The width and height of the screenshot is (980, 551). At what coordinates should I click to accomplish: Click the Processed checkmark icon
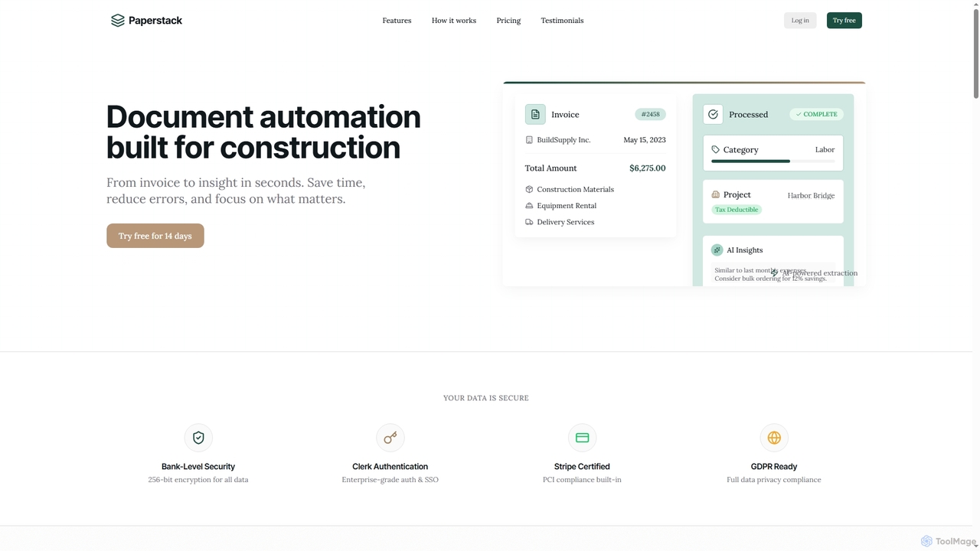click(713, 114)
